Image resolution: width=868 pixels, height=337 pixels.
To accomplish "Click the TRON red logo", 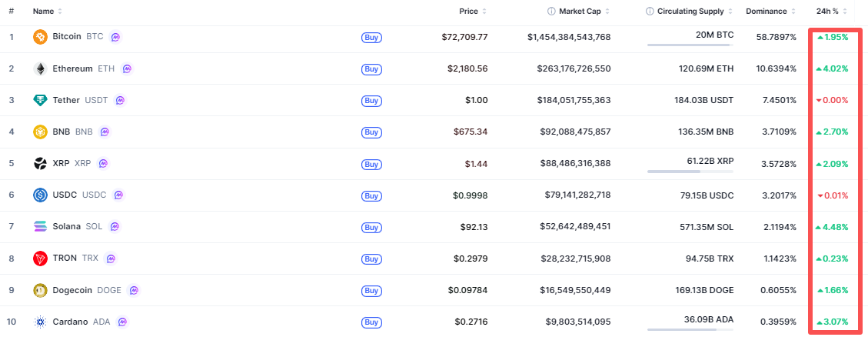I will 41,258.
